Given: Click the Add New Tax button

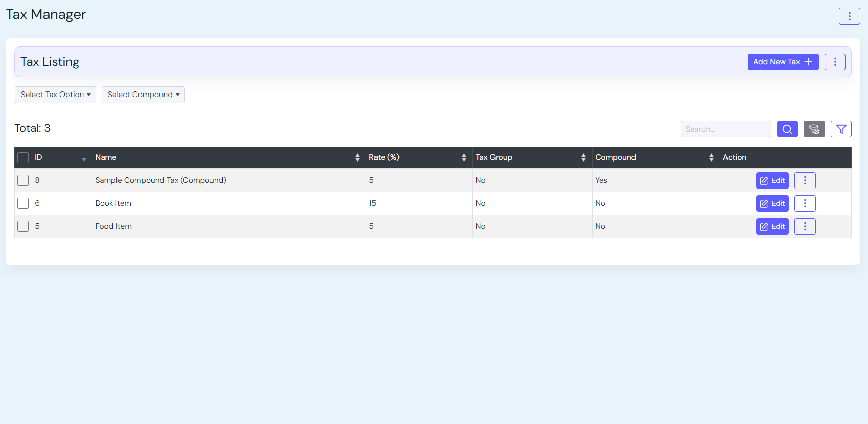Looking at the screenshot, I should coord(783,62).
